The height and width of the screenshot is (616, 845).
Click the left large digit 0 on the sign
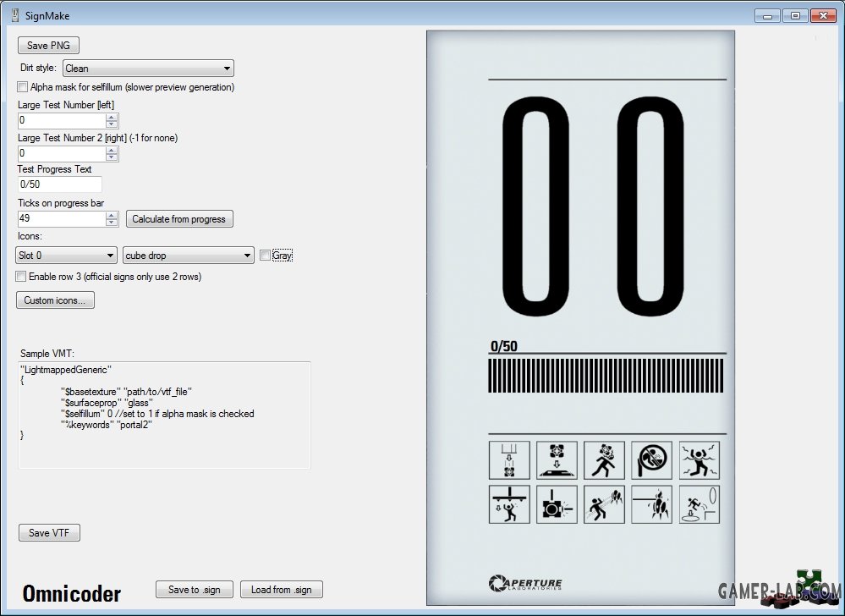(536, 207)
